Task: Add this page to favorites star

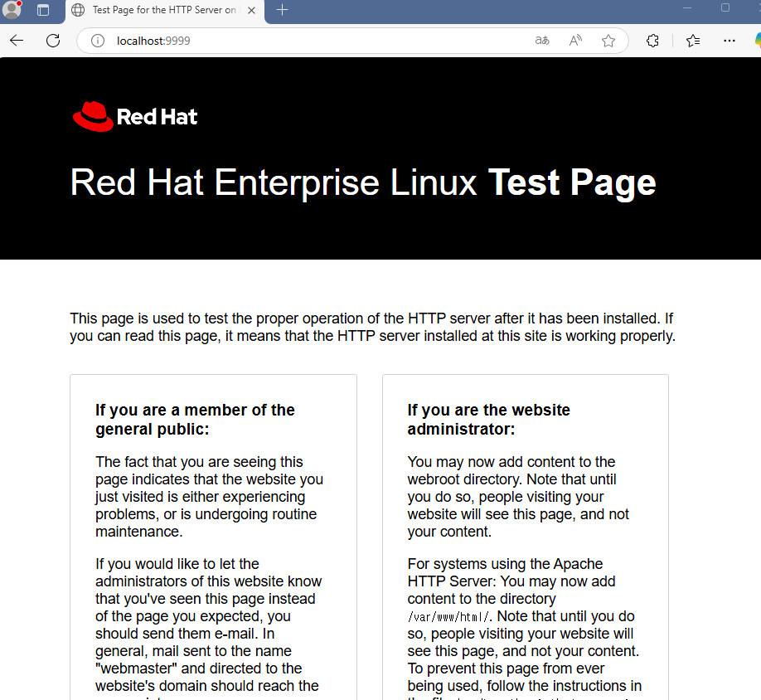Action: click(x=608, y=41)
